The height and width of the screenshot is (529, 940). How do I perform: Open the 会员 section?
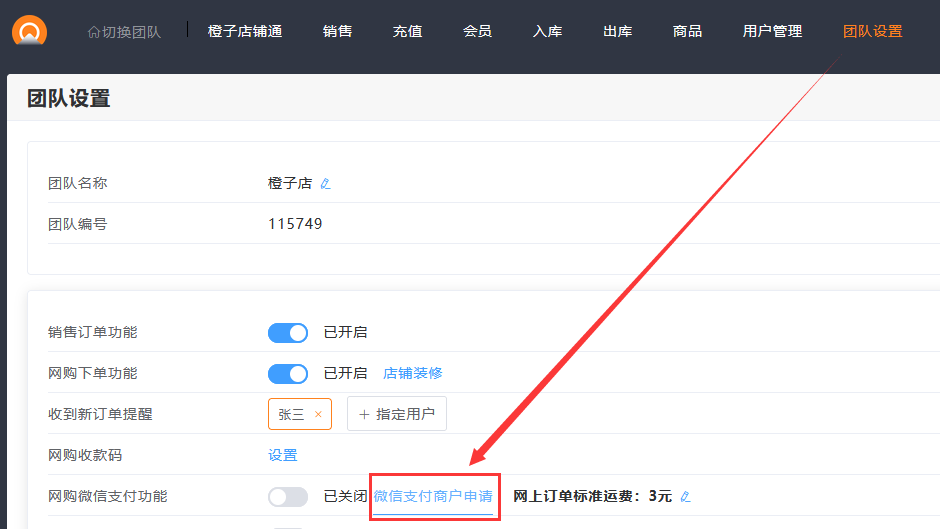[x=478, y=31]
